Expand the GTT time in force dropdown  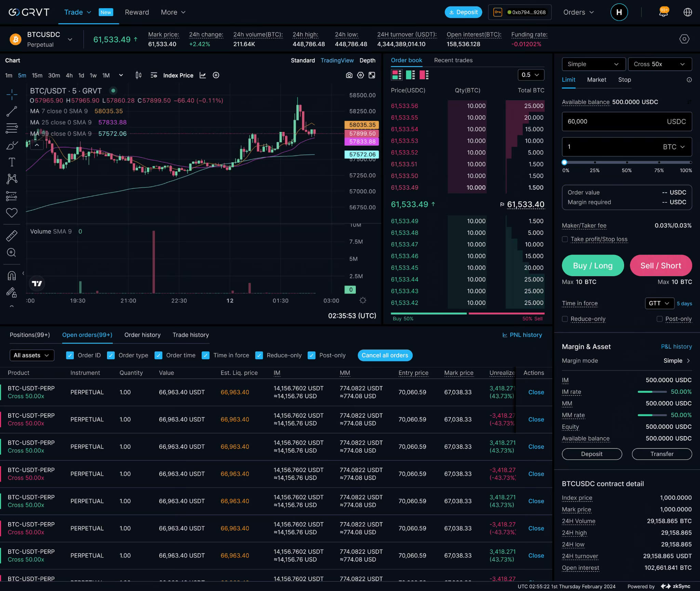(x=659, y=303)
